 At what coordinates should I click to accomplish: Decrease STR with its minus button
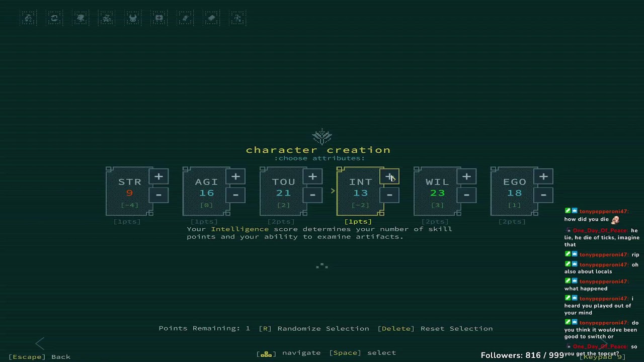pyautogui.click(x=158, y=195)
